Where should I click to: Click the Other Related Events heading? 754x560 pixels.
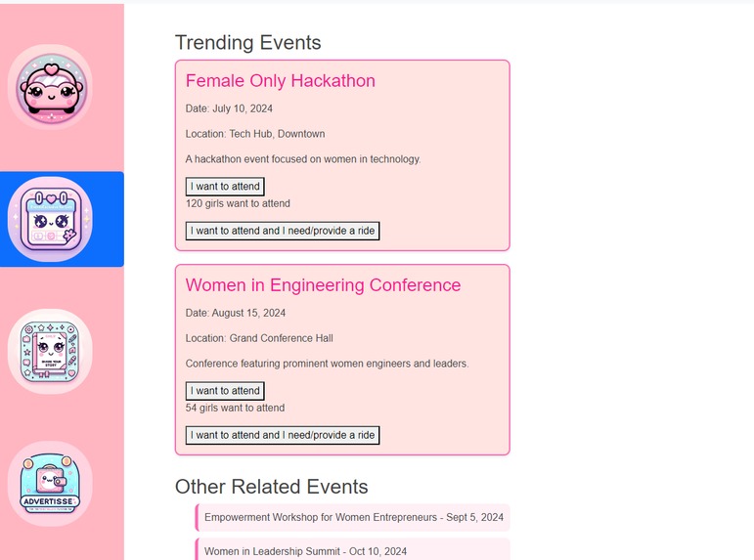tap(272, 487)
